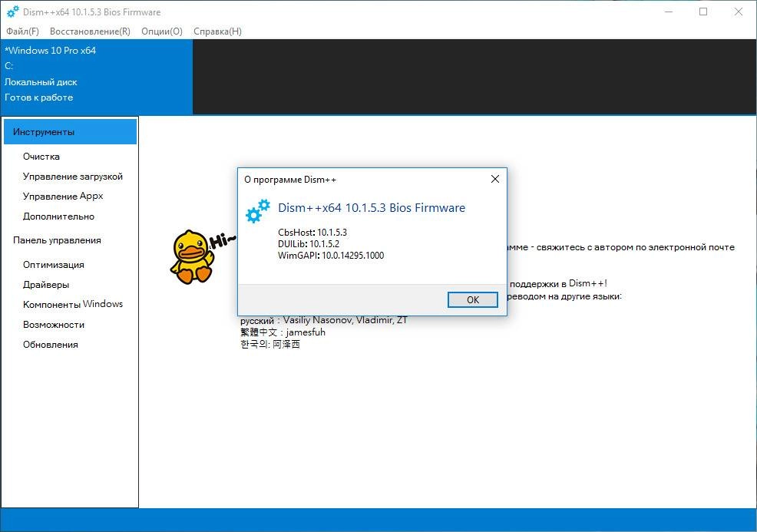The width and height of the screenshot is (757, 532).
Task: Click the Dism++ gear icon in the title bar
Action: [13, 12]
